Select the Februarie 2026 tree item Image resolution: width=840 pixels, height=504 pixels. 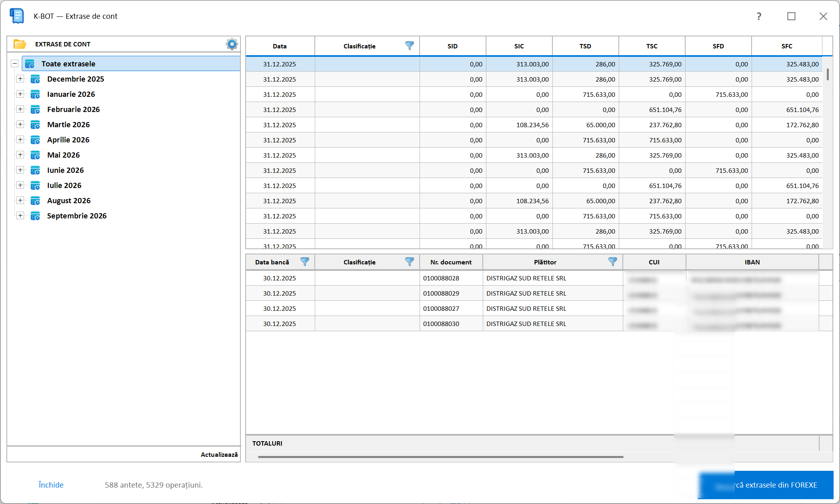74,110
